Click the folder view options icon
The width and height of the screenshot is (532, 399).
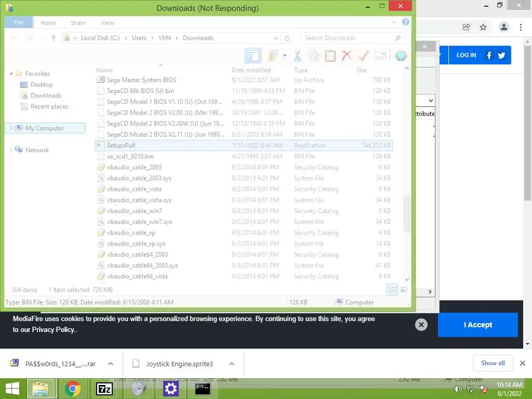click(x=273, y=56)
